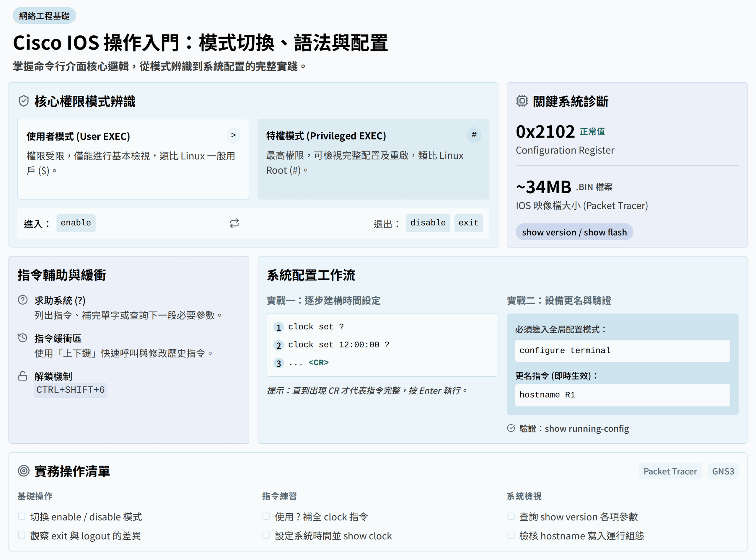Check the 觀察 exit 與 logout 的差異 box
This screenshot has height=560, width=756.
(x=22, y=535)
